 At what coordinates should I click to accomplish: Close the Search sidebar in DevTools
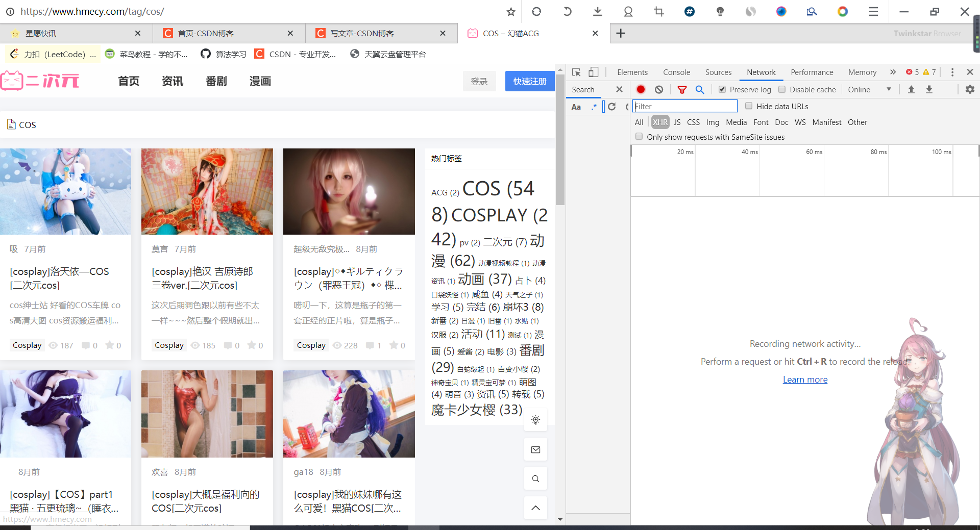coord(619,89)
